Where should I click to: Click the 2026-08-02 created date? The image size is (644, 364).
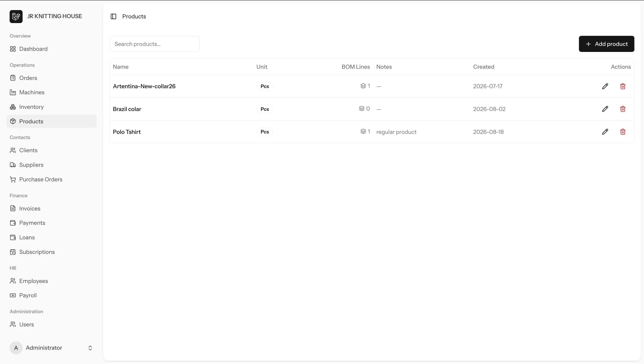click(x=489, y=109)
